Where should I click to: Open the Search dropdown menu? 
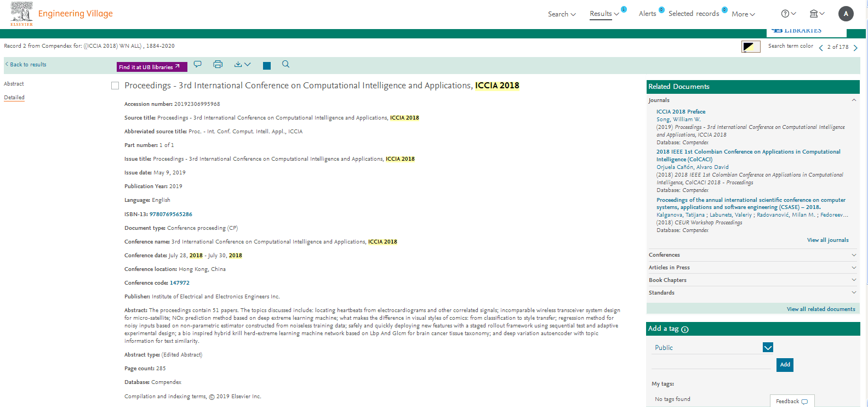click(562, 14)
